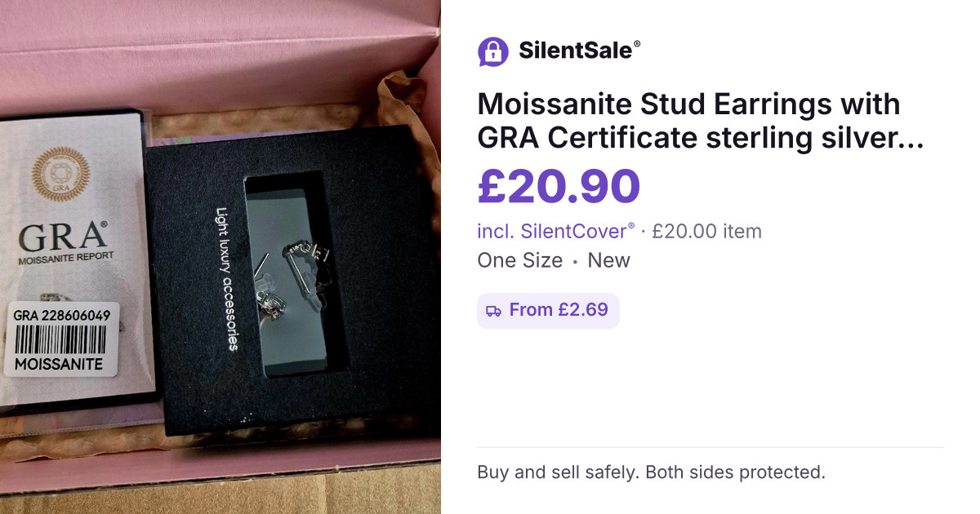The image size is (980, 514).
Task: Click the GRA large logo lettering
Action: click(x=62, y=237)
